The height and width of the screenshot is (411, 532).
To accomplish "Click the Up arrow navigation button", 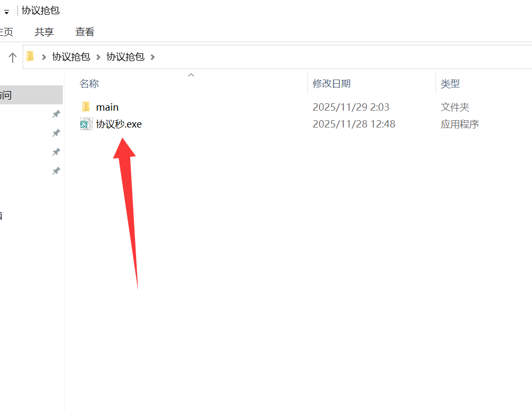I will click(x=13, y=57).
